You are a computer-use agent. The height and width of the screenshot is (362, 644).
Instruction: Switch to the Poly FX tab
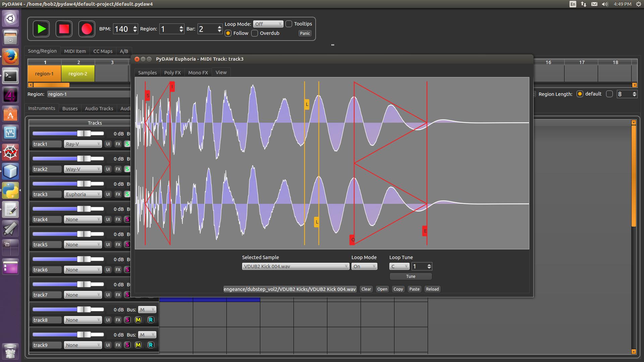point(172,72)
